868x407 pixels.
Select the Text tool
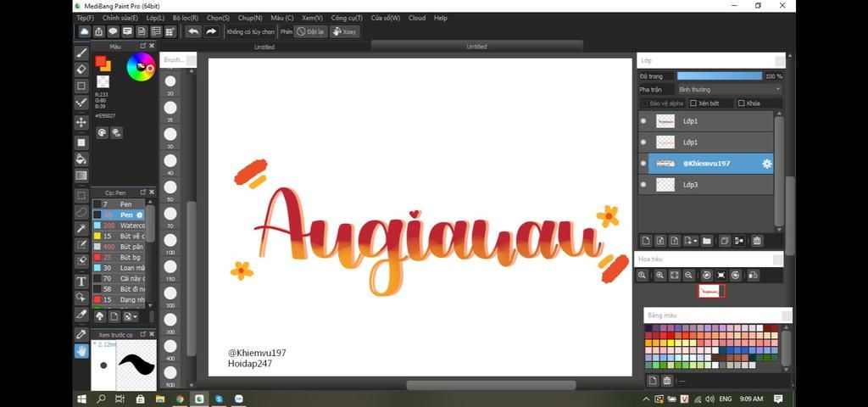point(81,282)
